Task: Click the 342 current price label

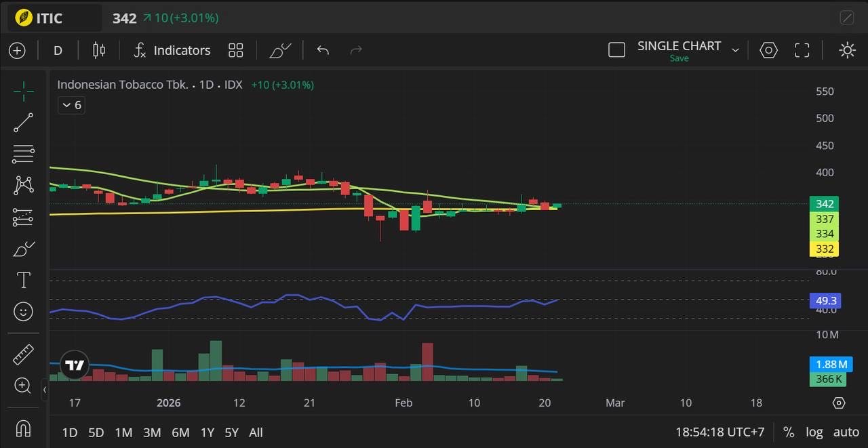Action: pyautogui.click(x=825, y=204)
